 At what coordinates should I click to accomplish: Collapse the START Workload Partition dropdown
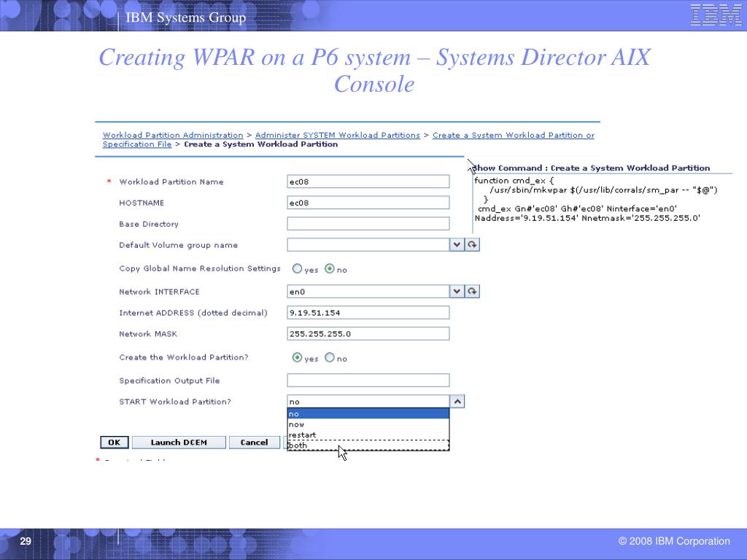pyautogui.click(x=457, y=402)
